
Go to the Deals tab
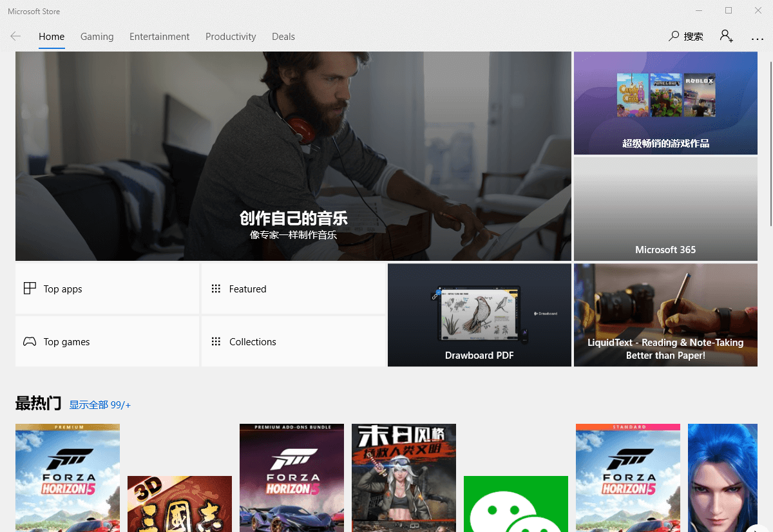283,37
